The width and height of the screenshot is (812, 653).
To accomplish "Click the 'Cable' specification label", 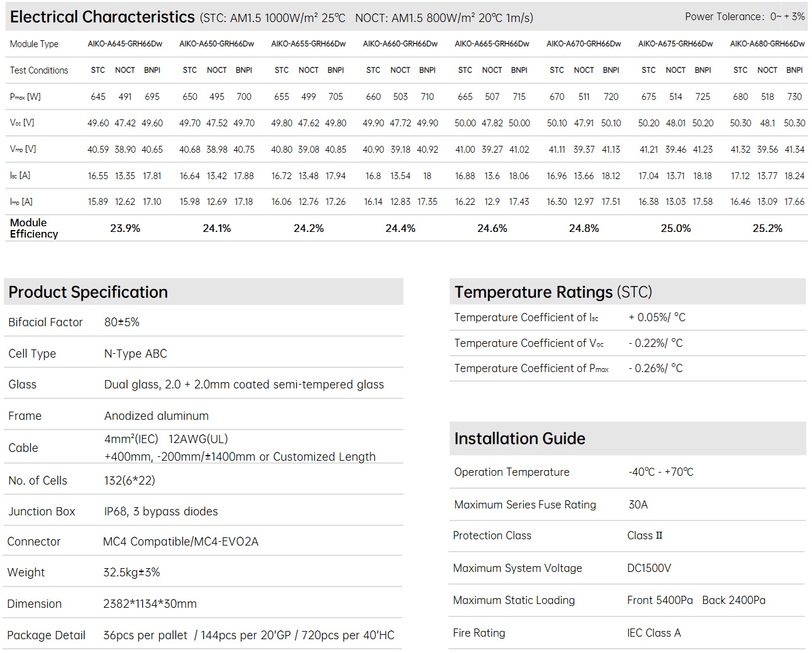I will [23, 448].
